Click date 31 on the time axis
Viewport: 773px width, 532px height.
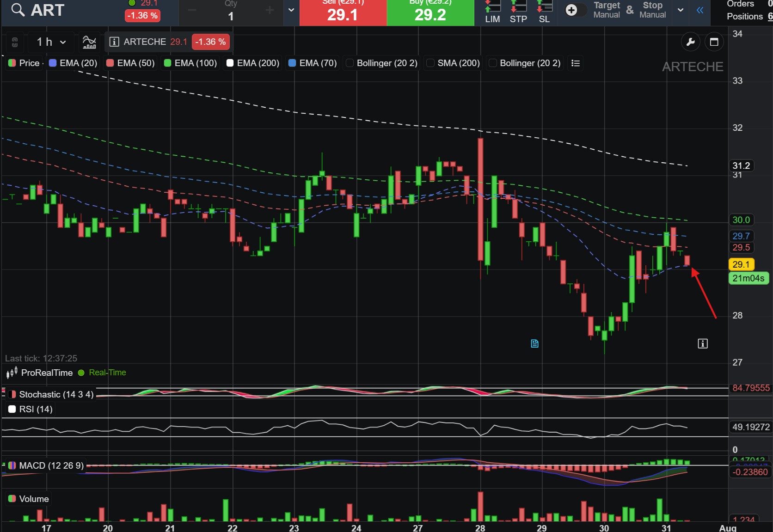coord(666,528)
